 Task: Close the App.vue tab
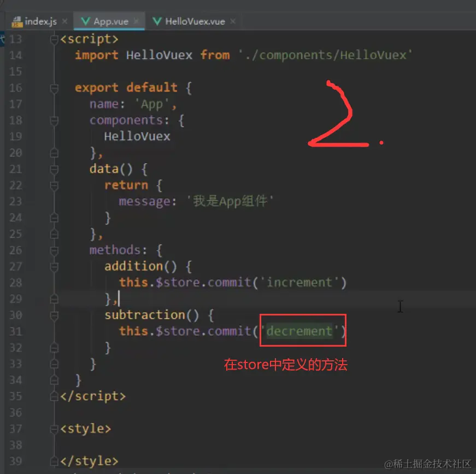[136, 21]
